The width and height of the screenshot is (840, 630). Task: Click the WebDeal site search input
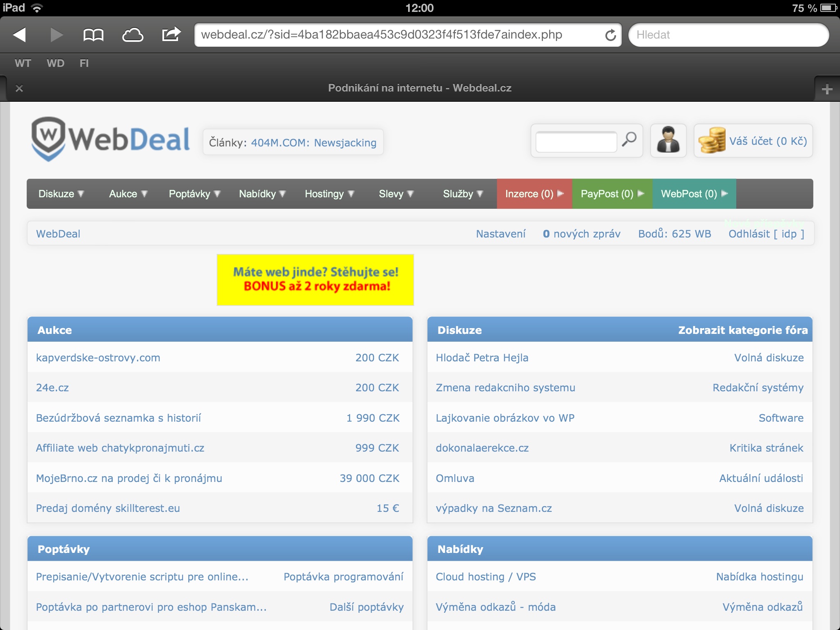coord(576,142)
